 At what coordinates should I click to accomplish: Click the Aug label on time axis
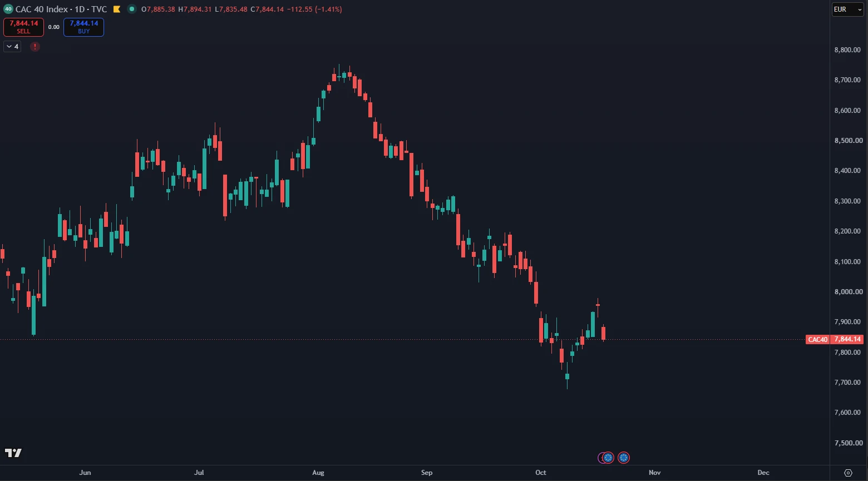[318, 473]
